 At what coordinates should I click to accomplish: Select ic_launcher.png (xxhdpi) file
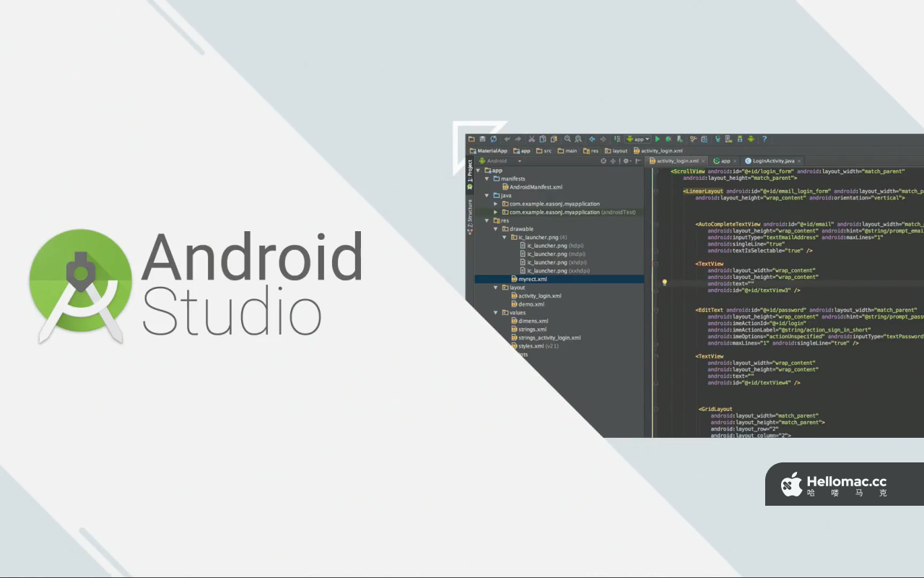554,271
